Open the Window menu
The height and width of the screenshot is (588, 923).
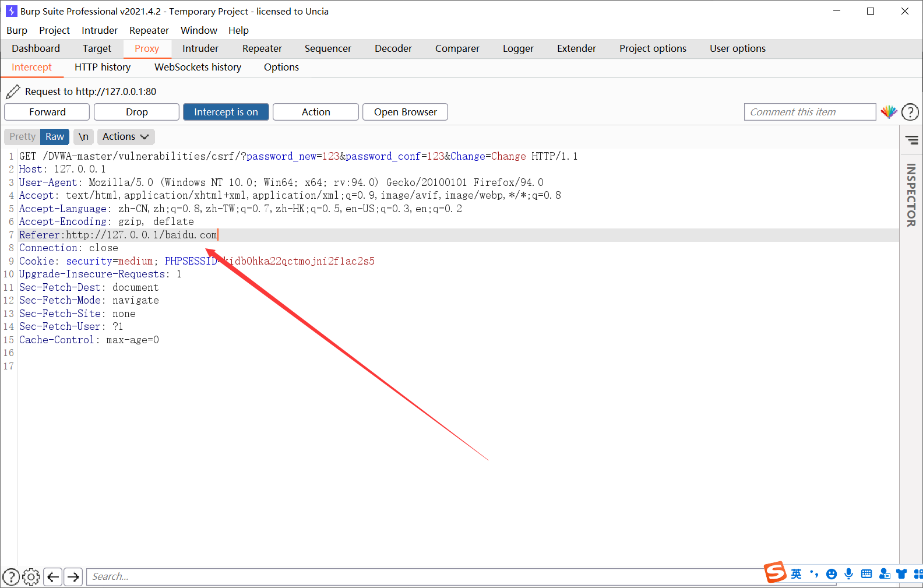coord(199,30)
